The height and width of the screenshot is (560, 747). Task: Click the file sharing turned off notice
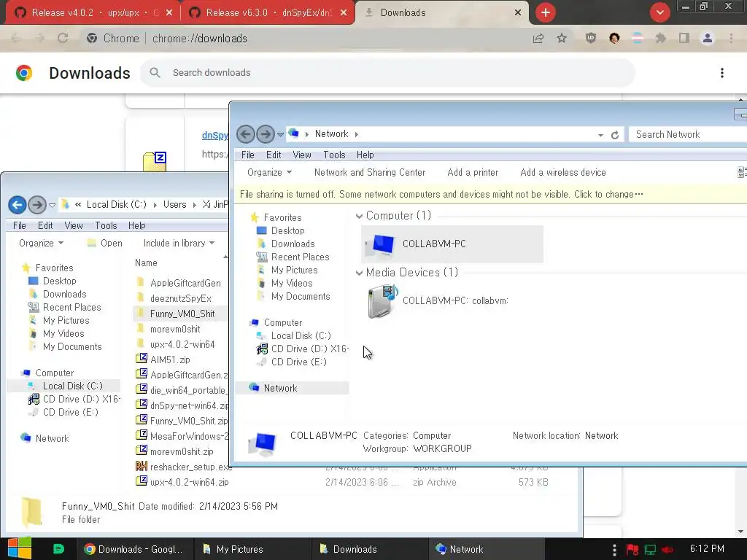pyautogui.click(x=491, y=194)
